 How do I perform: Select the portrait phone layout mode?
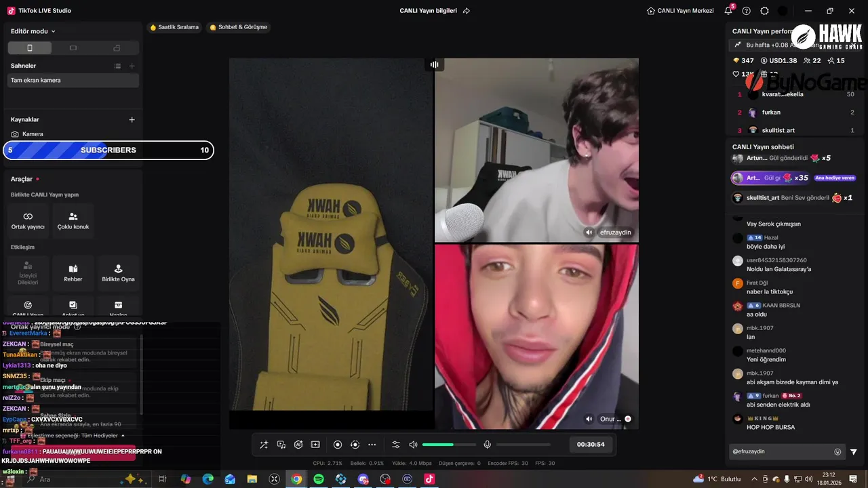[x=29, y=48]
